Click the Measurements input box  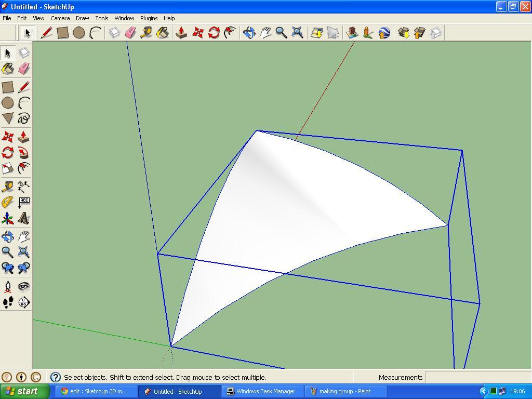tap(478, 377)
